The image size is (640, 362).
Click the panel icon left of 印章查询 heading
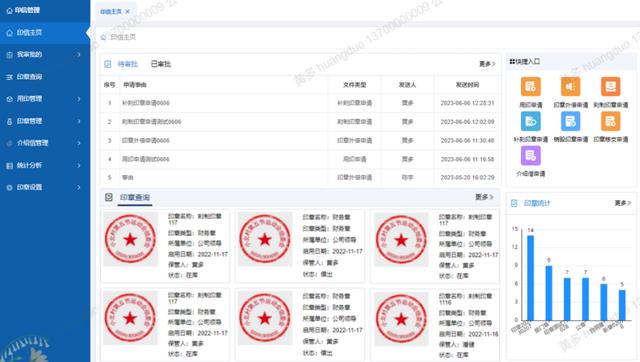[x=109, y=197]
